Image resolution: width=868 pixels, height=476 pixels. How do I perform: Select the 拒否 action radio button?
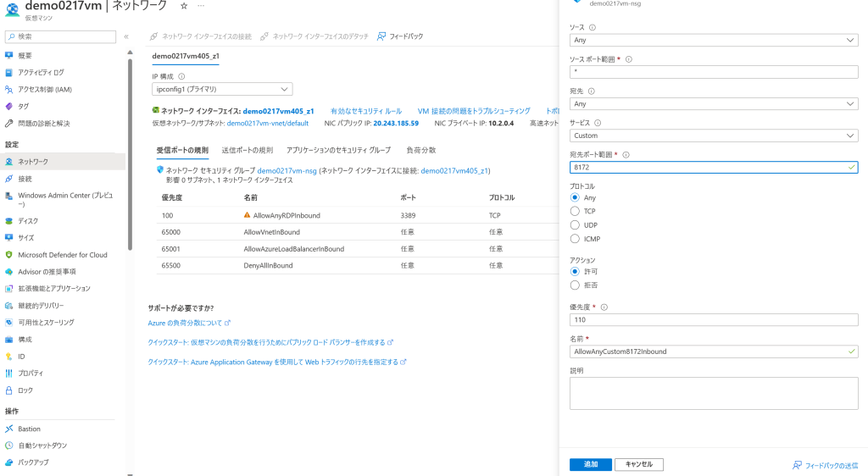pos(575,285)
